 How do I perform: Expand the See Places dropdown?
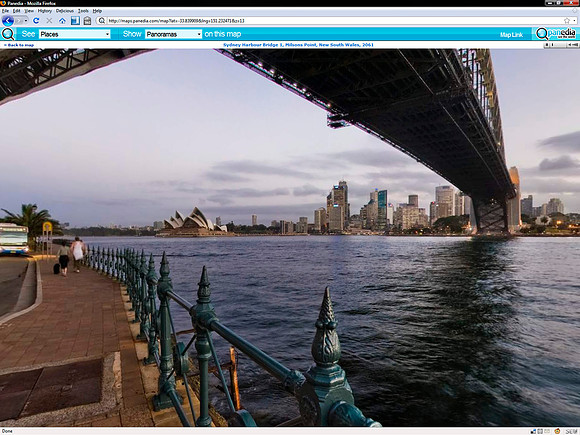click(x=75, y=34)
